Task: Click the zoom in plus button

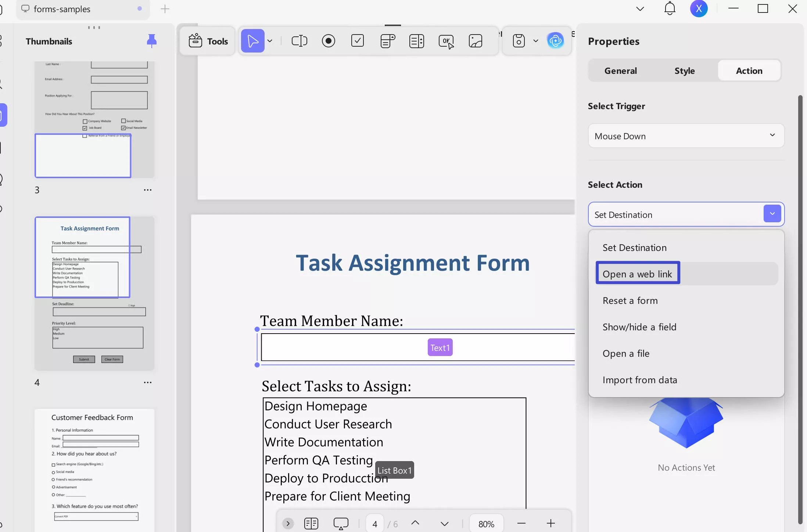Action: click(550, 523)
